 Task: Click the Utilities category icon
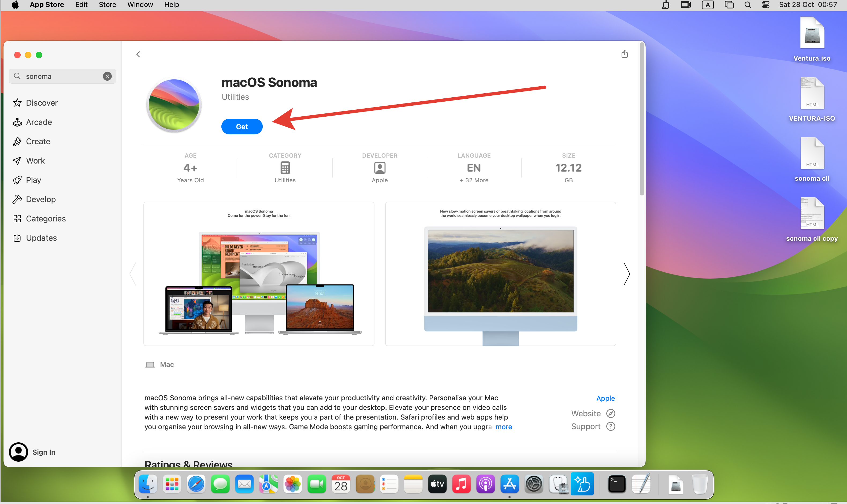point(285,168)
